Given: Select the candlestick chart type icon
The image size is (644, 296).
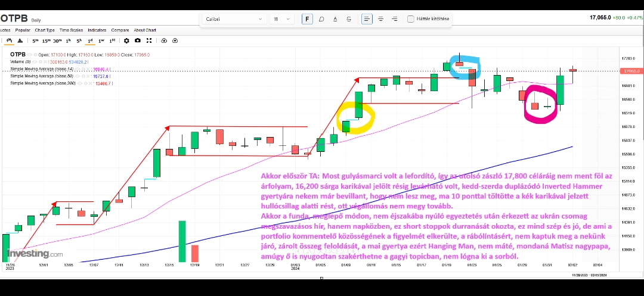Looking at the screenshot, I should pos(10,40).
